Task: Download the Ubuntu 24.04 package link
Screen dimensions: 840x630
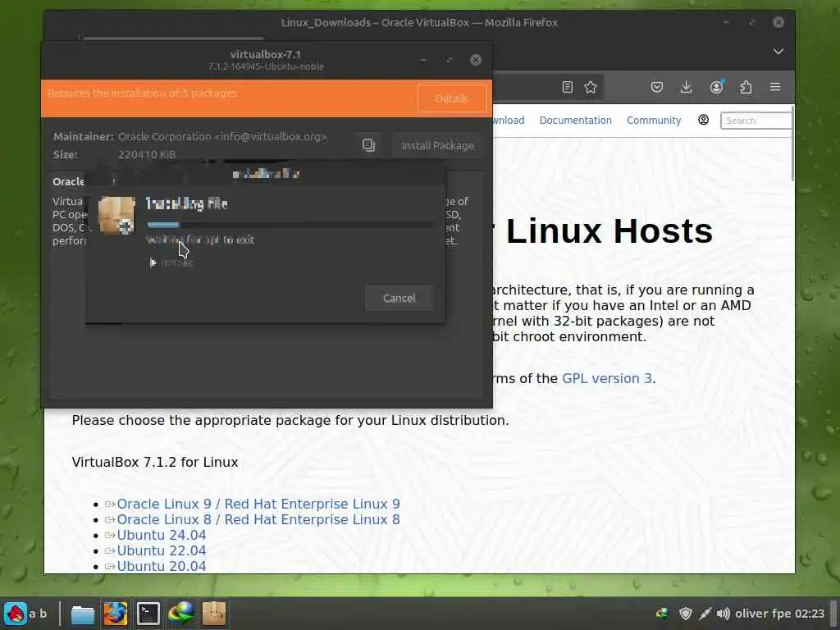Action: click(162, 535)
